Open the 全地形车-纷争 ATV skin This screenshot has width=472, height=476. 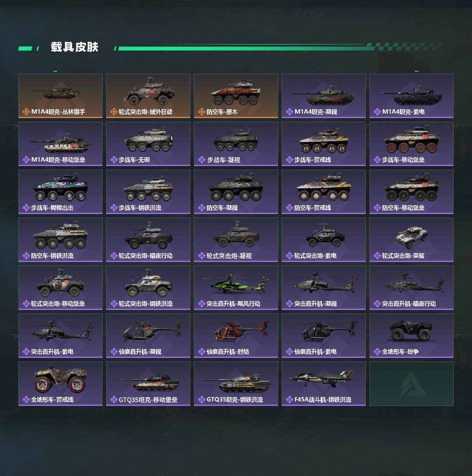[412, 336]
